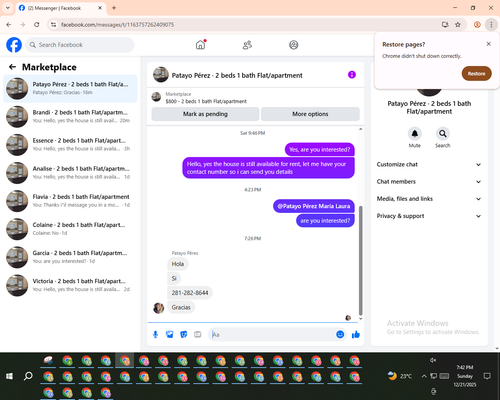The height and width of the screenshot is (400, 500).
Task: Open conversation information purple icon
Action: click(x=352, y=75)
